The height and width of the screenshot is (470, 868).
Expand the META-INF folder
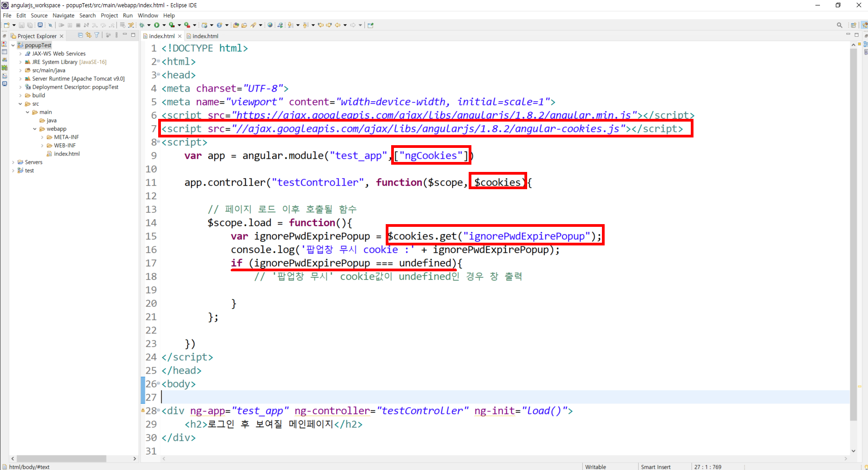42,137
